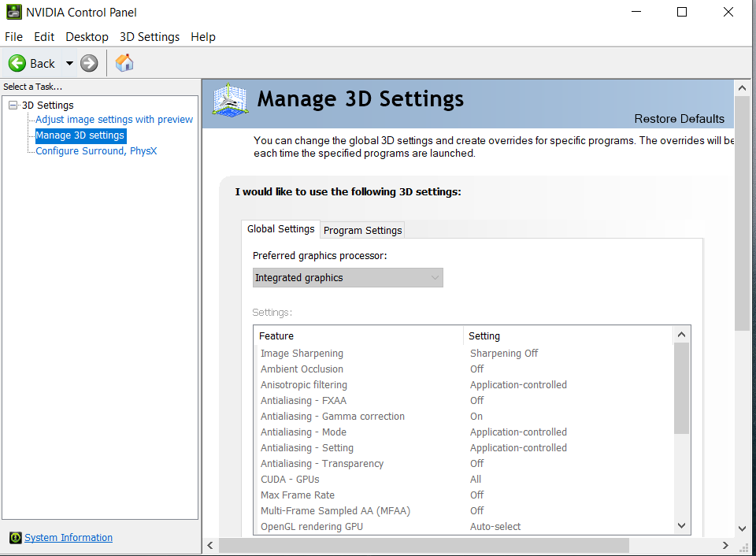Click the Auto-select setting value
Screen dimensions: 756x556
click(x=495, y=527)
